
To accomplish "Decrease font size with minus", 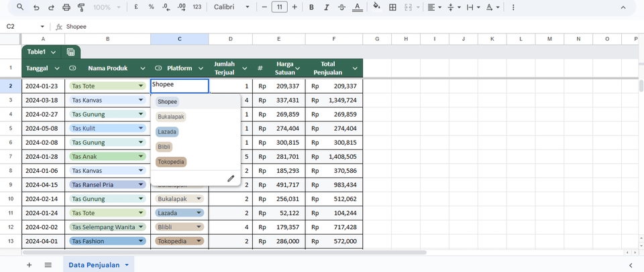I will click(264, 7).
